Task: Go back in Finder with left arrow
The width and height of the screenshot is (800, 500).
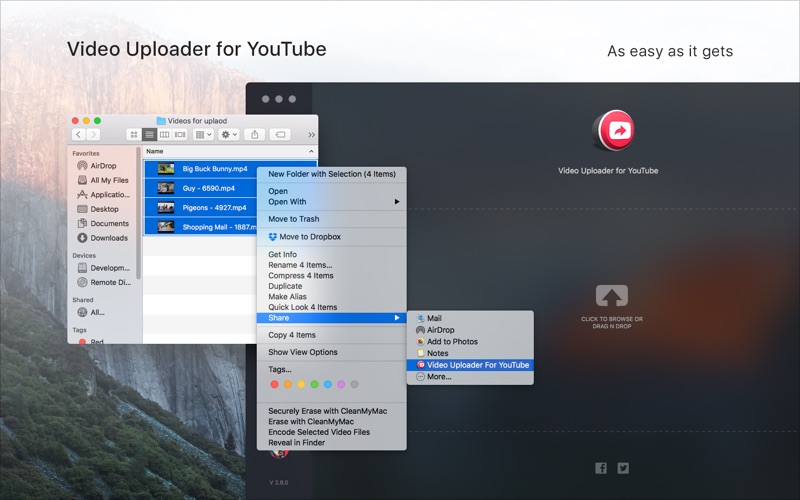Action: click(x=79, y=134)
